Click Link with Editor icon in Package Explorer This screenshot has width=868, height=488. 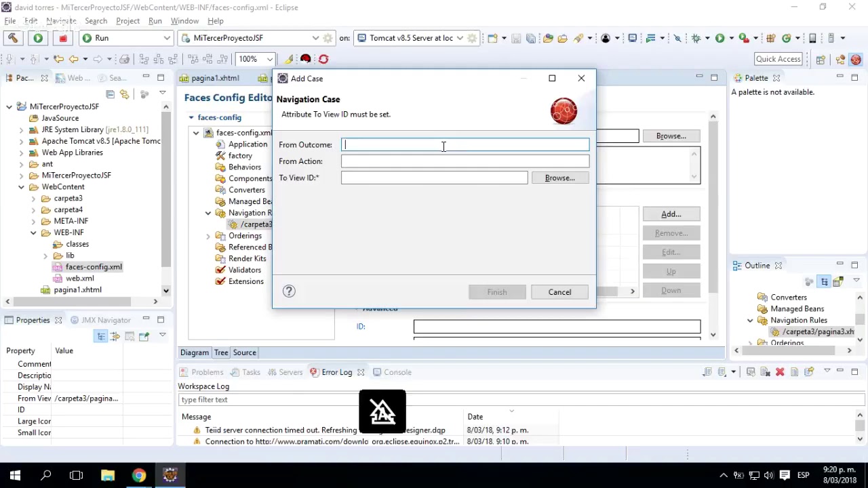tap(124, 94)
